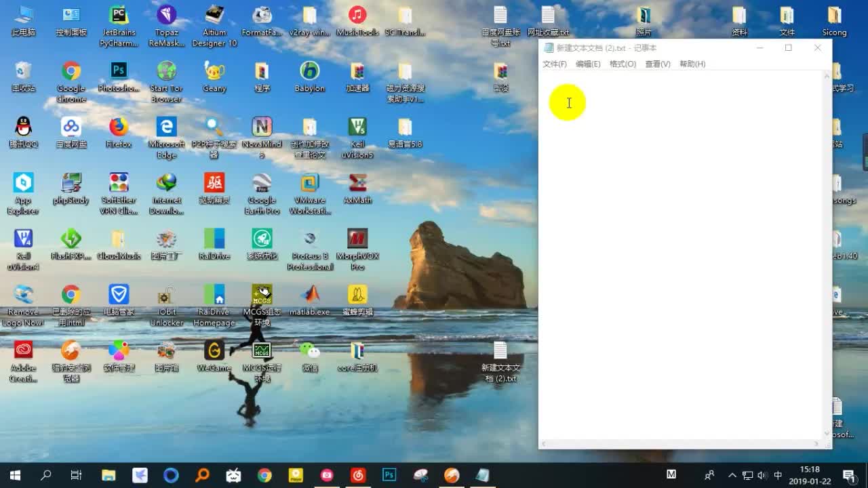The height and width of the screenshot is (488, 868).
Task: Open the Recycle Bin (回收站)
Action: click(24, 71)
